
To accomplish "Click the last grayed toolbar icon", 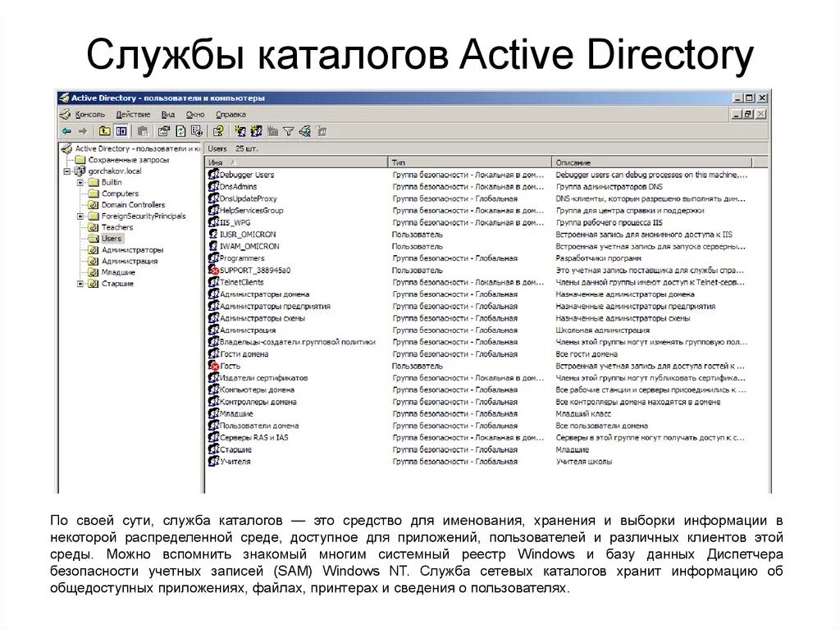I will 322,131.
